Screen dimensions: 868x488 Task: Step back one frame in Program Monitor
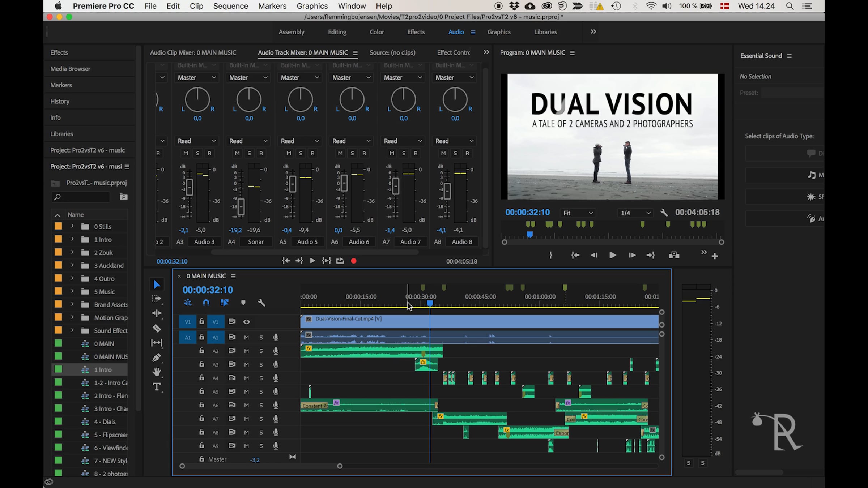[594, 255]
